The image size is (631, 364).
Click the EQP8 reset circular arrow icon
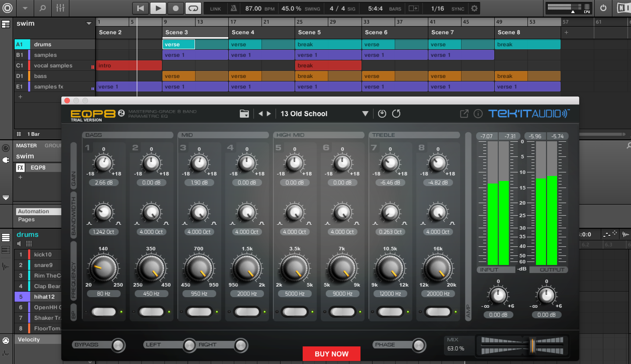pos(396,114)
